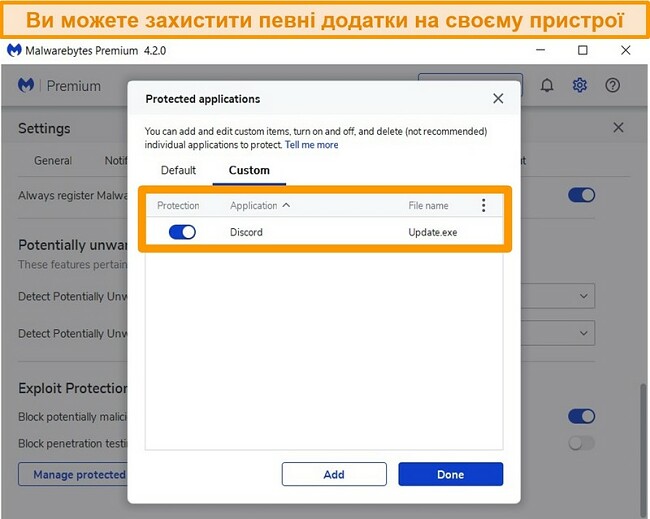Image resolution: width=650 pixels, height=519 pixels.
Task: Open three-dot menu in table header
Action: click(x=483, y=205)
